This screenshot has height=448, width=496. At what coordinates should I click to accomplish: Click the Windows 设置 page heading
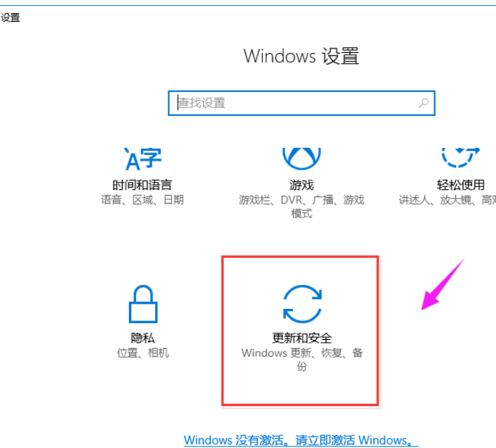301,57
